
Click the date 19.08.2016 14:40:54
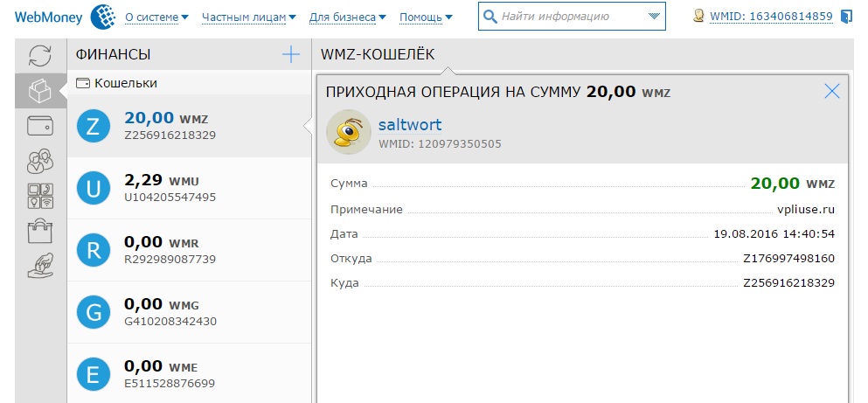[x=774, y=234]
